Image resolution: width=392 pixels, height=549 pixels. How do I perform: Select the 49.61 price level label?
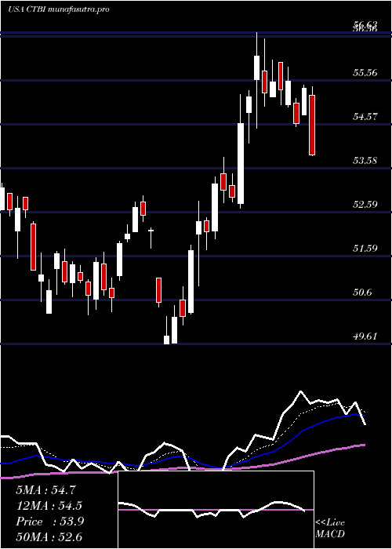coord(365,336)
